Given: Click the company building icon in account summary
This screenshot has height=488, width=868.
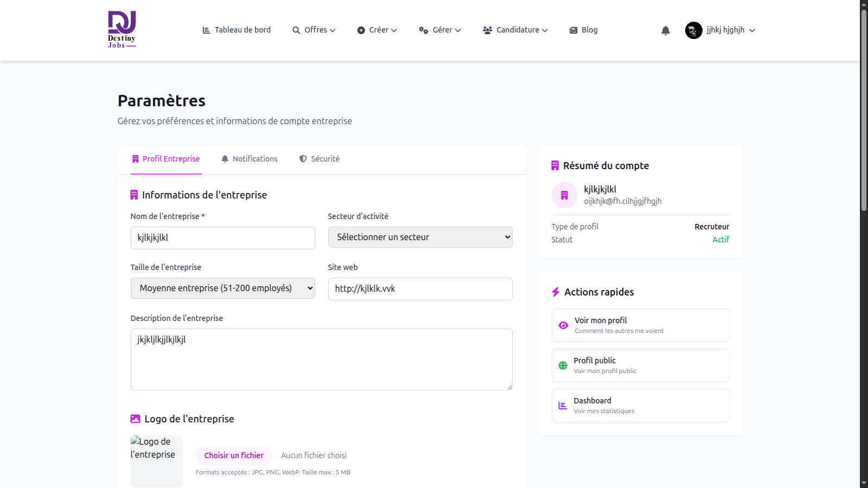Looking at the screenshot, I should click(564, 195).
